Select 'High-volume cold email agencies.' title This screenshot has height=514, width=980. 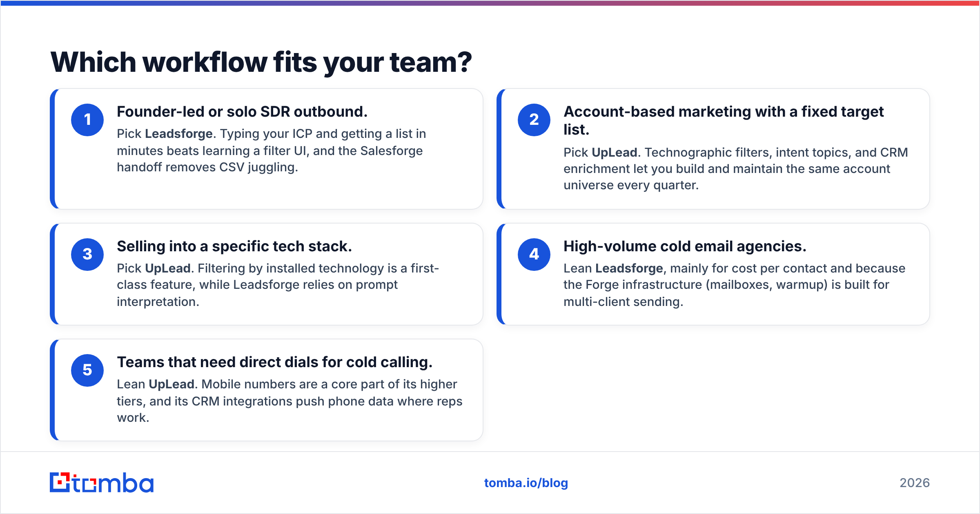pyautogui.click(x=685, y=246)
